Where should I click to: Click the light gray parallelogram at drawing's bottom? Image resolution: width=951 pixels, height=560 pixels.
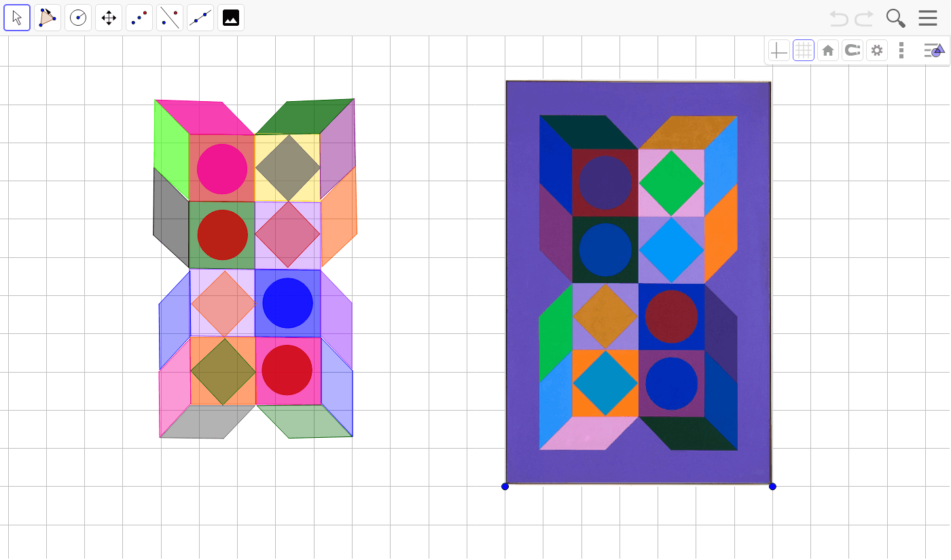pos(207,422)
